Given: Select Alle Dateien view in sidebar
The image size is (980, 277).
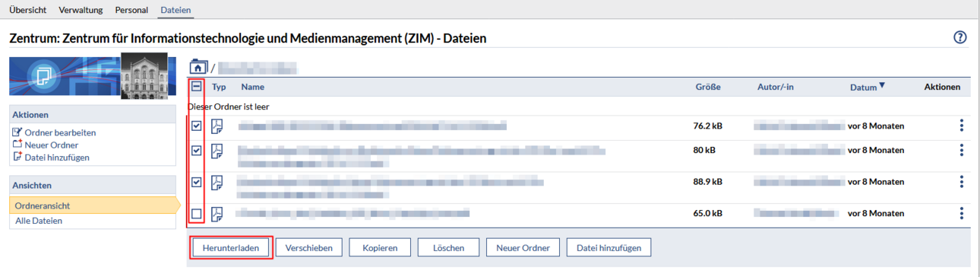Looking at the screenshot, I should pyautogui.click(x=39, y=221).
